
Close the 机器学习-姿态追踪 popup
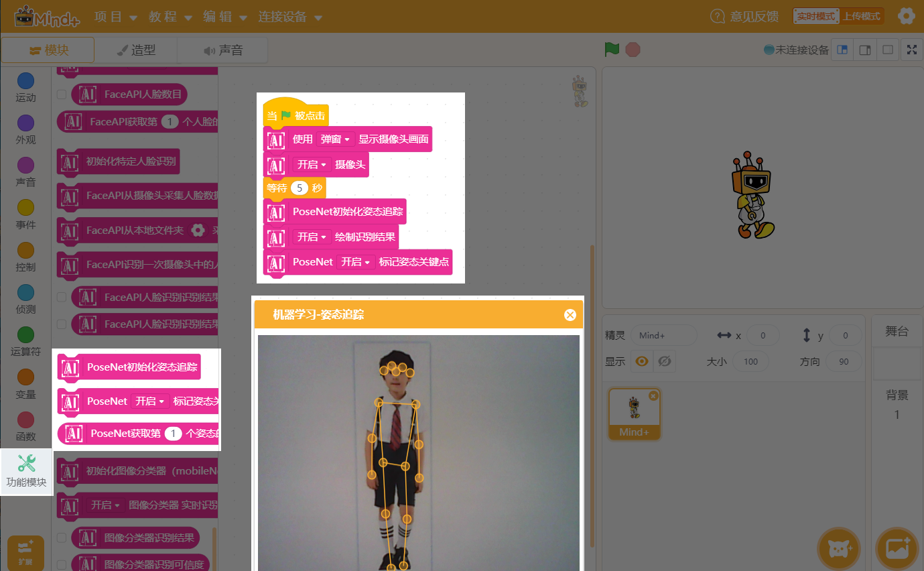pyautogui.click(x=570, y=315)
